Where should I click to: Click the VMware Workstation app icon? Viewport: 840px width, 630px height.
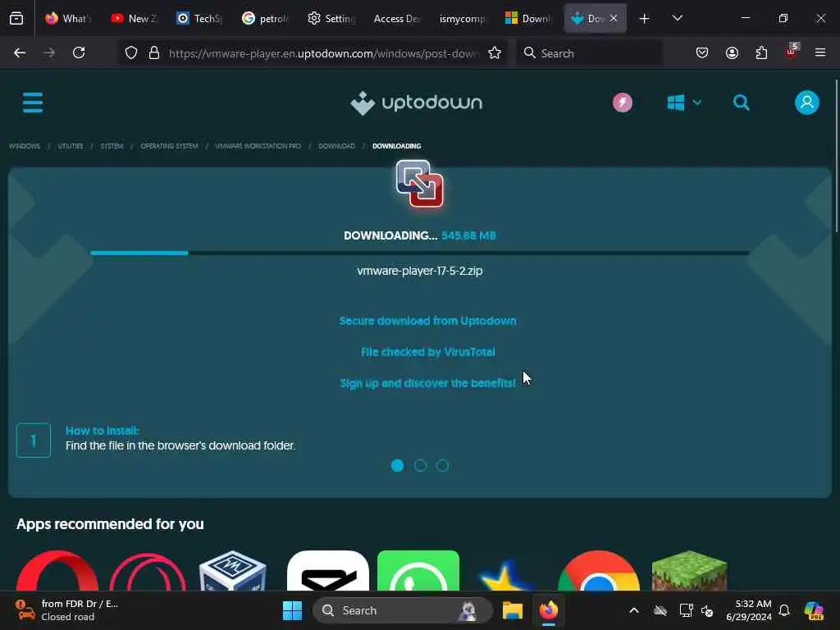(420, 184)
